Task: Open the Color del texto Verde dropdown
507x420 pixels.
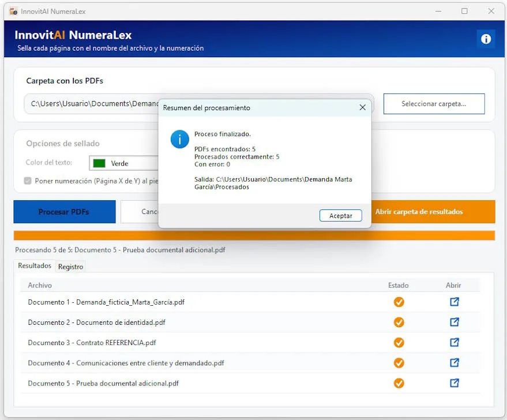Action: (x=123, y=163)
